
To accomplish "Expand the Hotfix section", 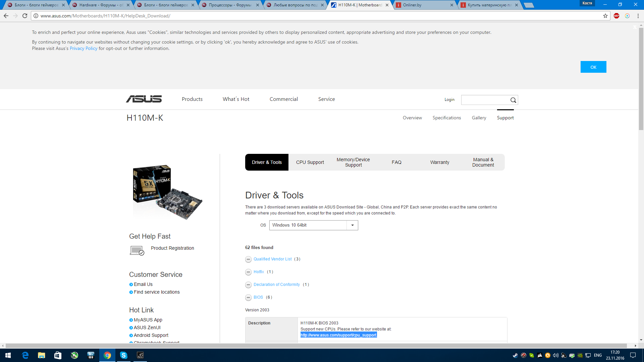I will pyautogui.click(x=248, y=272).
